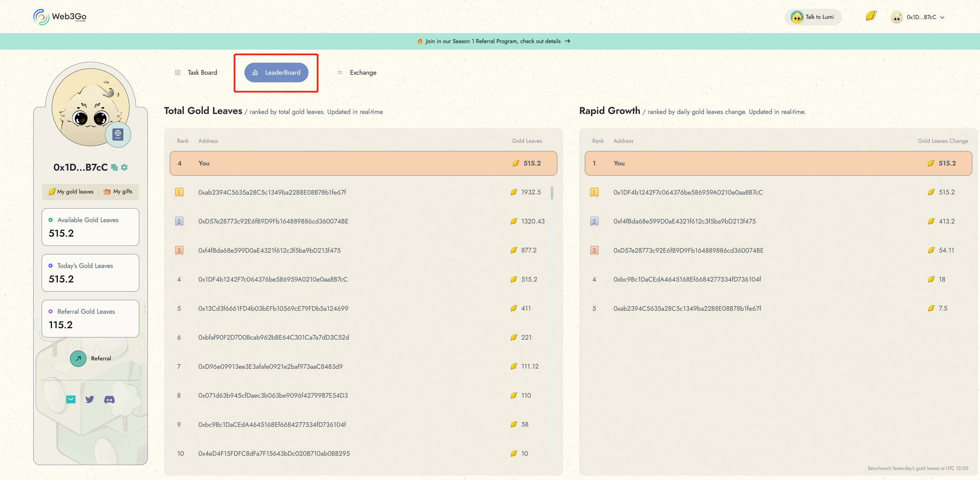Click the passport badge on avatar

pyautogui.click(x=118, y=134)
